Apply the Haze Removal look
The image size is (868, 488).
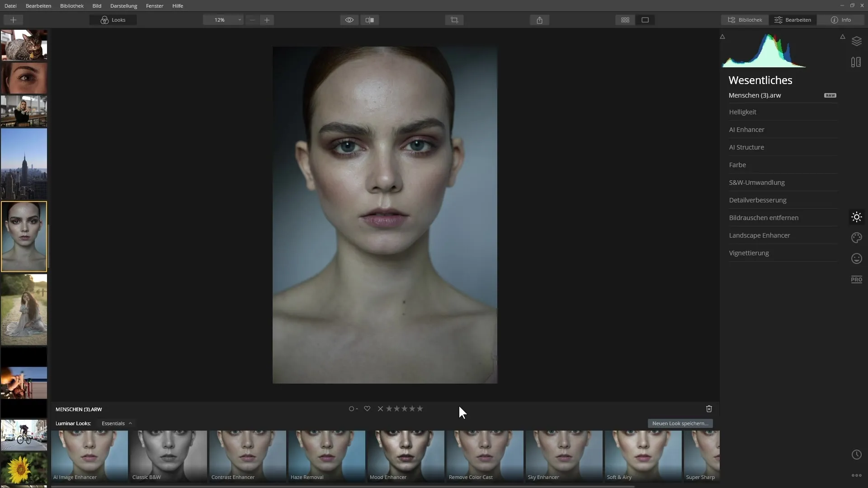coord(327,456)
